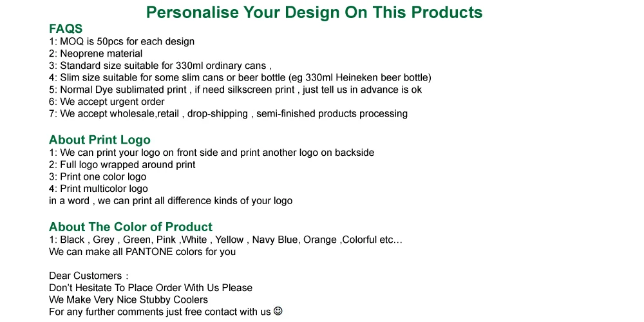Viewport: 644px width, 322px height.
Task: Click the main title 'Personalise Your Design'
Action: [x=314, y=12]
